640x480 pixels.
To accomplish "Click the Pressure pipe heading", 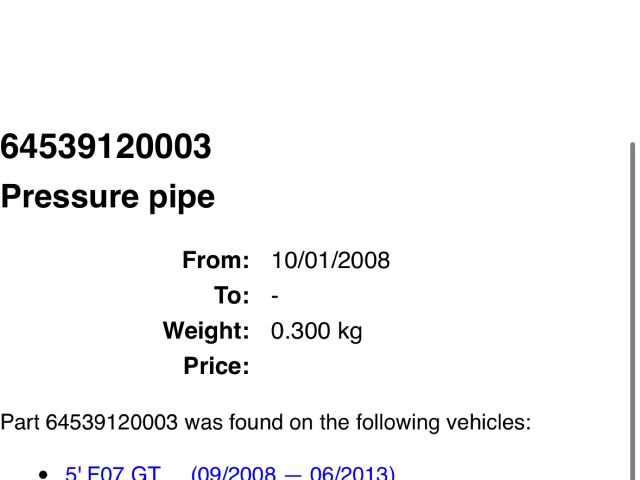I will (x=107, y=197).
